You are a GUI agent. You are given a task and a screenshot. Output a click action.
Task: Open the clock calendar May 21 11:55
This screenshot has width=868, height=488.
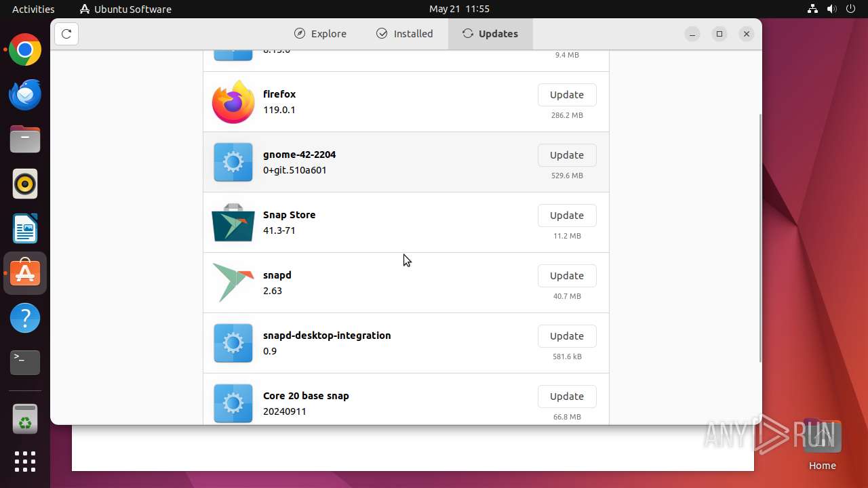[x=459, y=9]
